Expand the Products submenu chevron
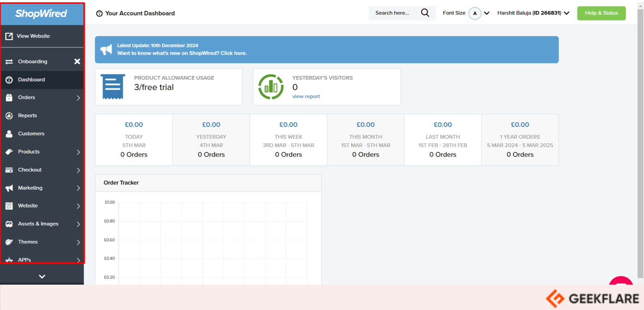This screenshot has height=310, width=644. coord(78,152)
